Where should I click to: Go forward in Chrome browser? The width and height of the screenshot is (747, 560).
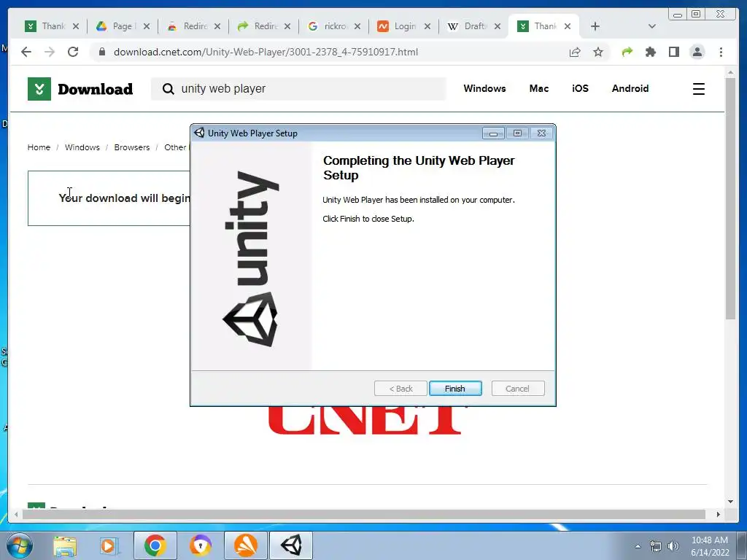pyautogui.click(x=50, y=52)
